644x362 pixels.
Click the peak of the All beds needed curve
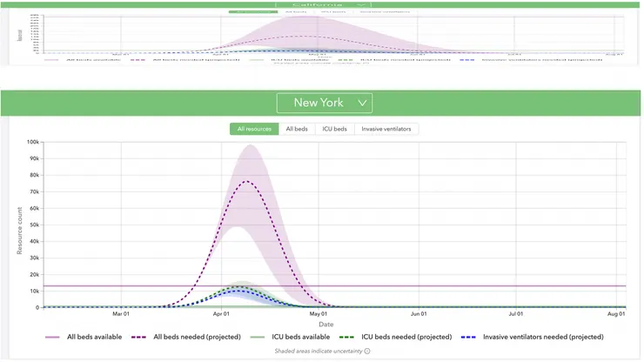(x=246, y=181)
